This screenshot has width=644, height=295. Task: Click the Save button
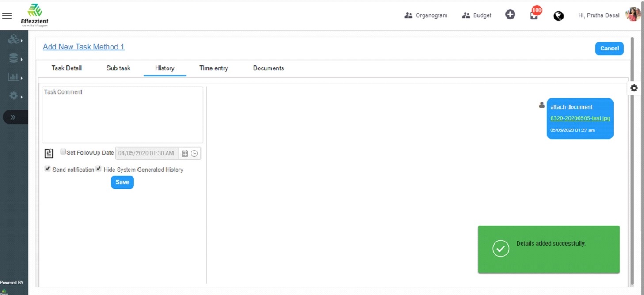point(122,182)
